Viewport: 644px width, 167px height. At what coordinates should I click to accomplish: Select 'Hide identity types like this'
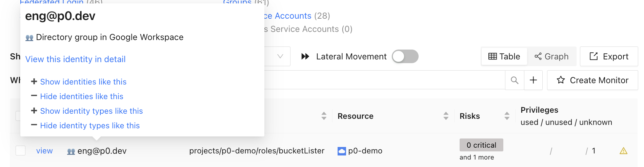tap(90, 126)
